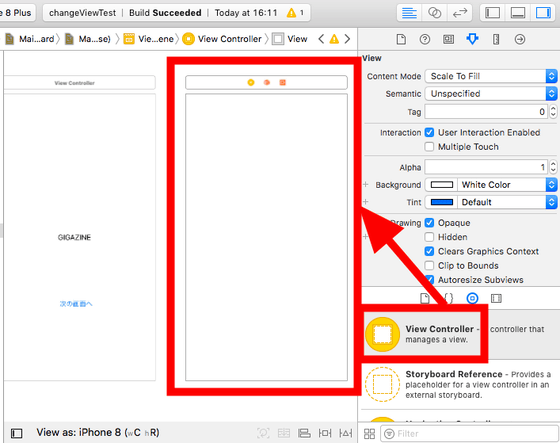Click the library Filter field
Image resolution: width=560 pixels, height=443 pixels.
[x=469, y=434]
